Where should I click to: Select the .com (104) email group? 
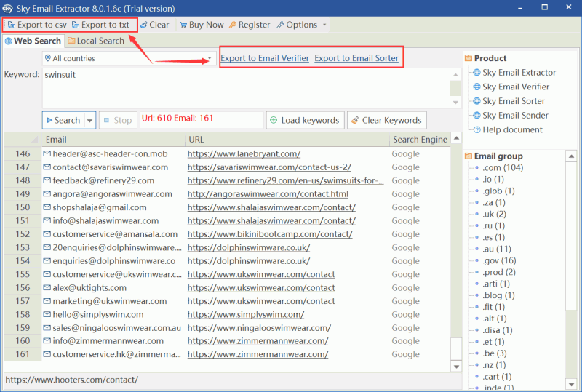point(503,168)
